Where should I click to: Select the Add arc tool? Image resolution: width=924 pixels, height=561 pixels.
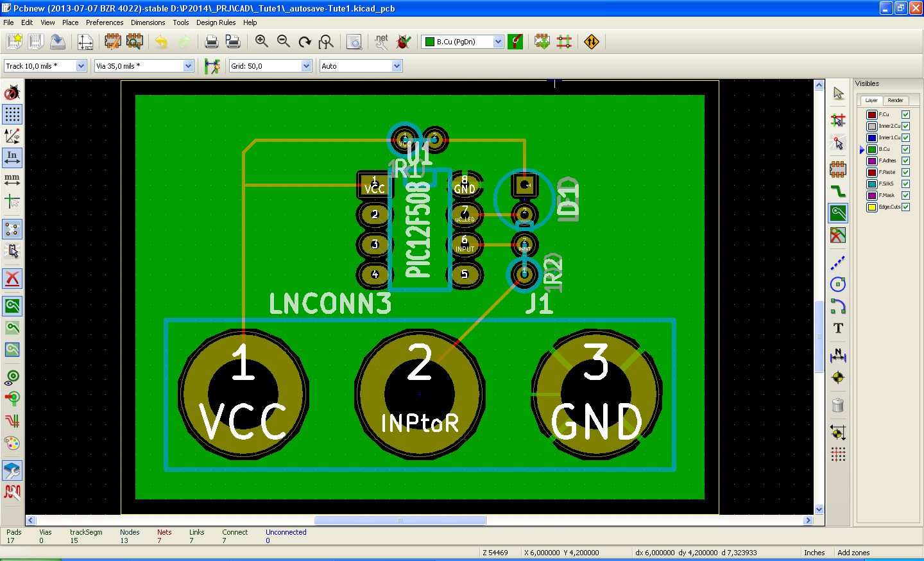[838, 306]
